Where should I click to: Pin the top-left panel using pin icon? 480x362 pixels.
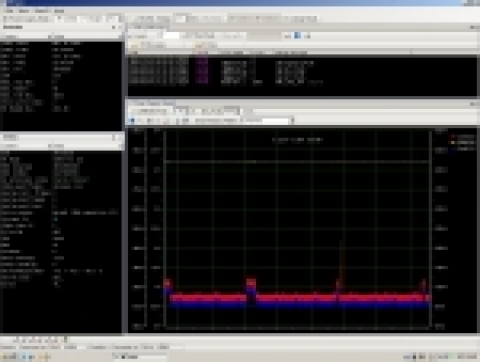(x=113, y=27)
